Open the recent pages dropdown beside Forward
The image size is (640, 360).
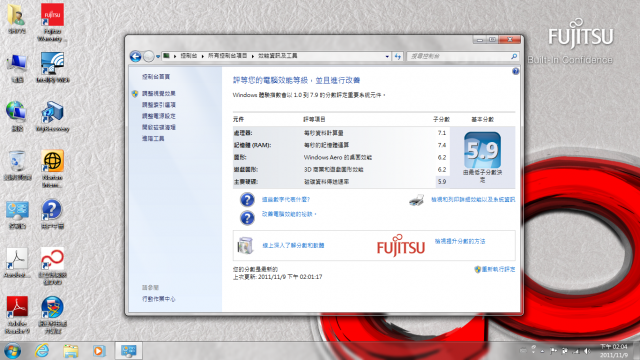pos(158,57)
